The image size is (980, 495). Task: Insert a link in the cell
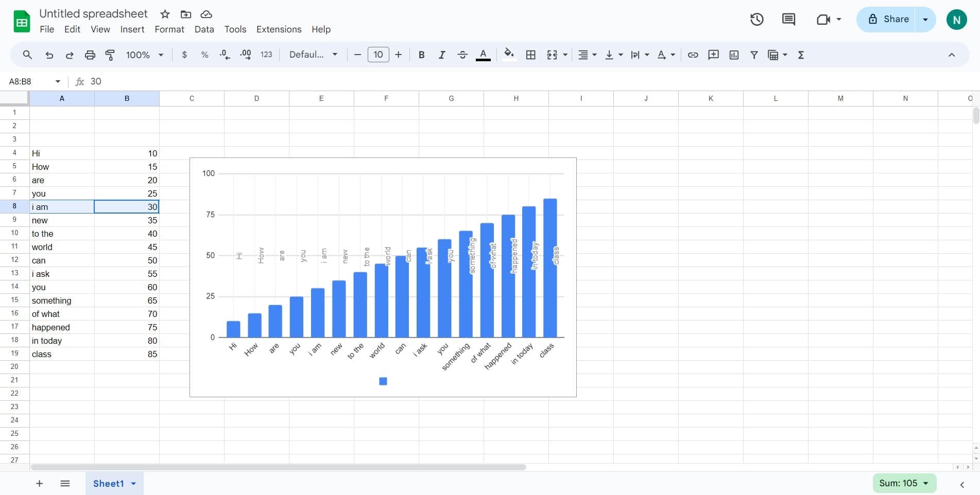693,55
